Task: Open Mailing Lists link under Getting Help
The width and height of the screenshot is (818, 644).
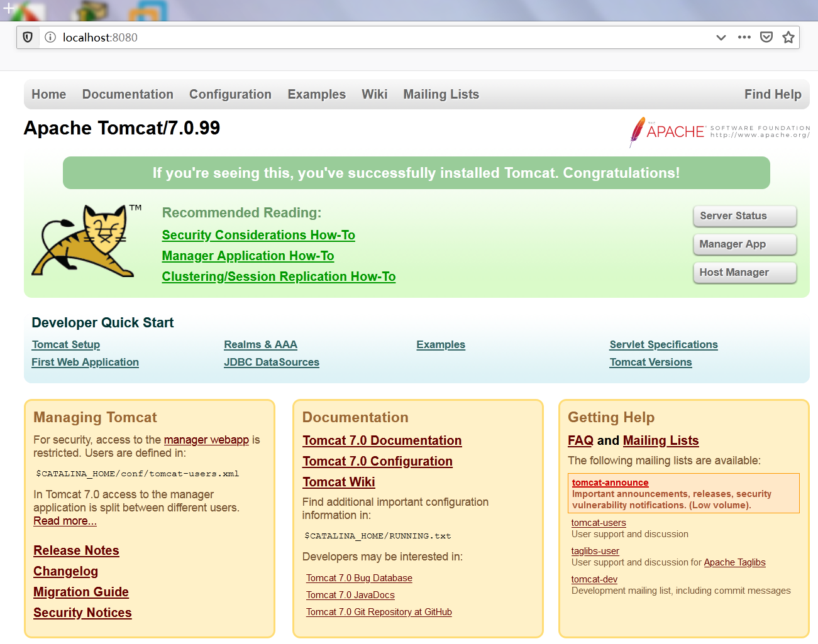Action: point(661,440)
